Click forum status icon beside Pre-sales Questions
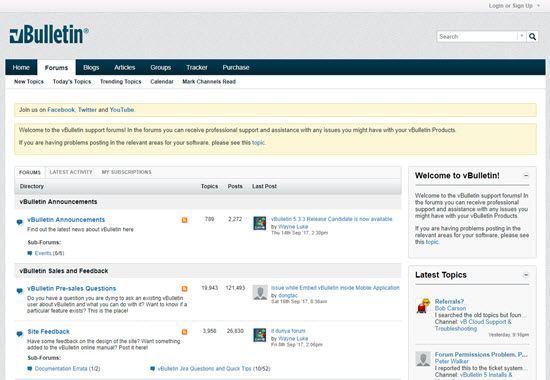Image resolution: width=550 pixels, height=380 pixels. (x=20, y=291)
